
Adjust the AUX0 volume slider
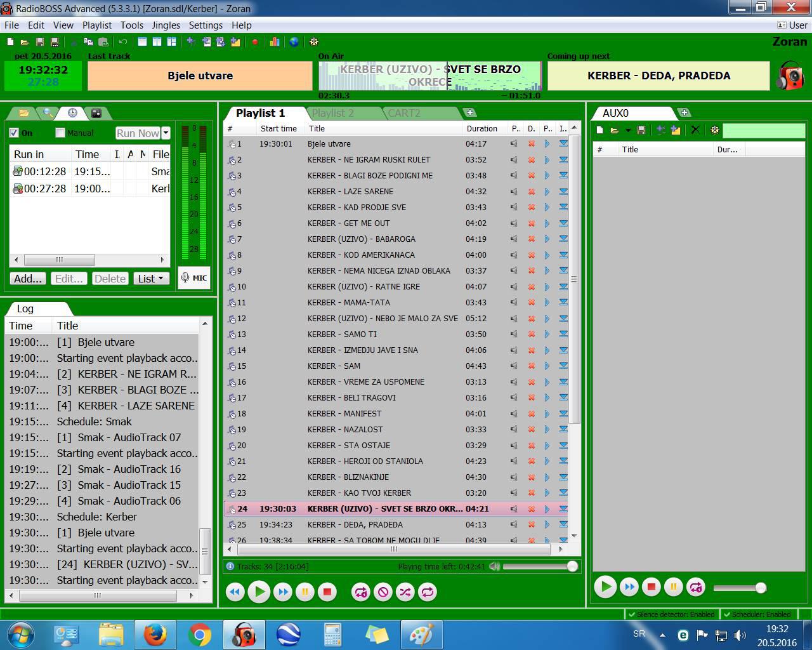pos(740,588)
